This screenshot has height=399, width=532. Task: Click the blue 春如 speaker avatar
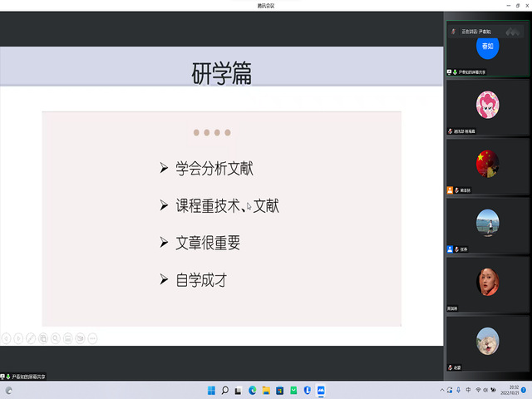488,47
